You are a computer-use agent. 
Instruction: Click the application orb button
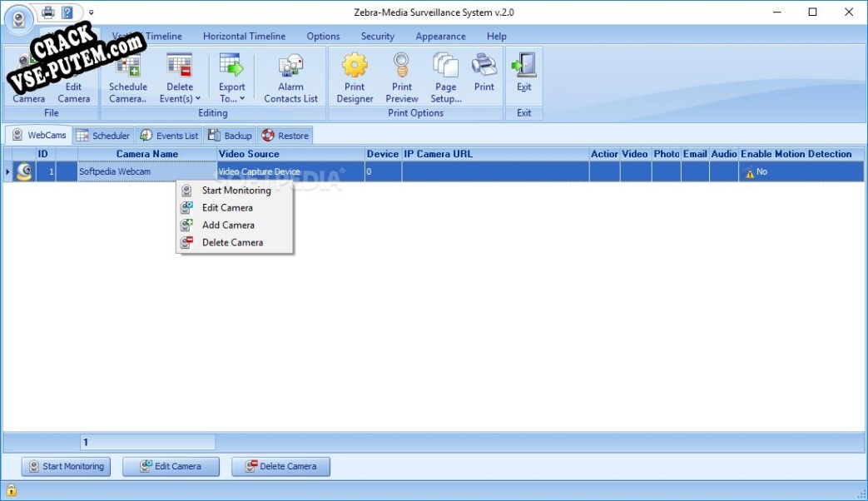pos(18,18)
